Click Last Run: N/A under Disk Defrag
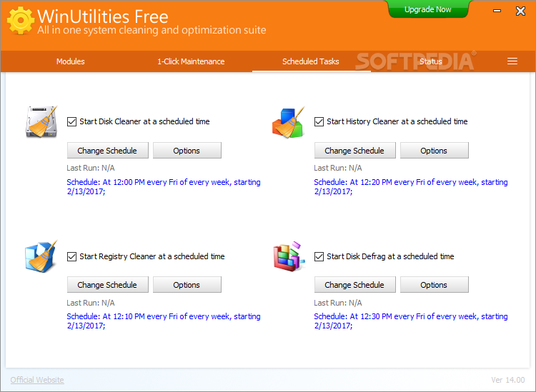This screenshot has width=536, height=392. pos(338,303)
